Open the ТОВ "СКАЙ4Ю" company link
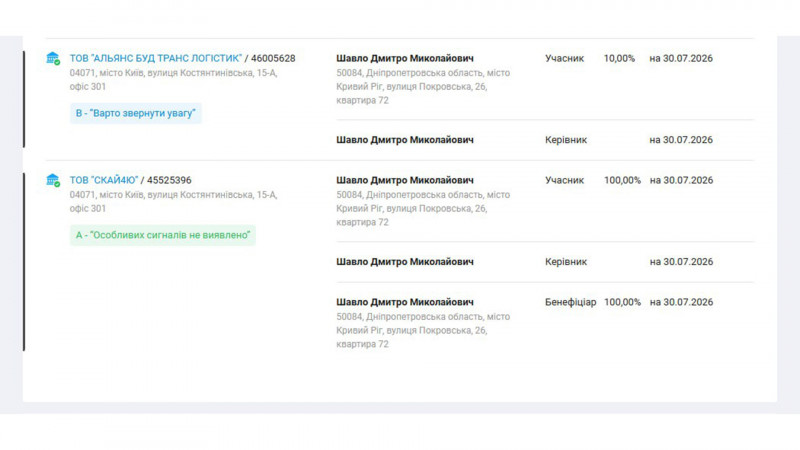Screen dimensions: 800x450 click(104, 180)
